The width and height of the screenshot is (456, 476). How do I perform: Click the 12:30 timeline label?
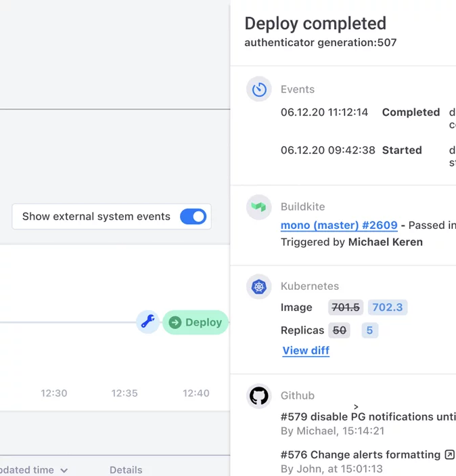click(x=54, y=393)
